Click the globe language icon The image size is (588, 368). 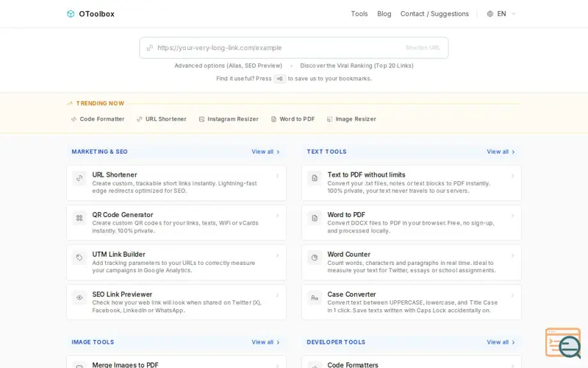[x=490, y=14]
